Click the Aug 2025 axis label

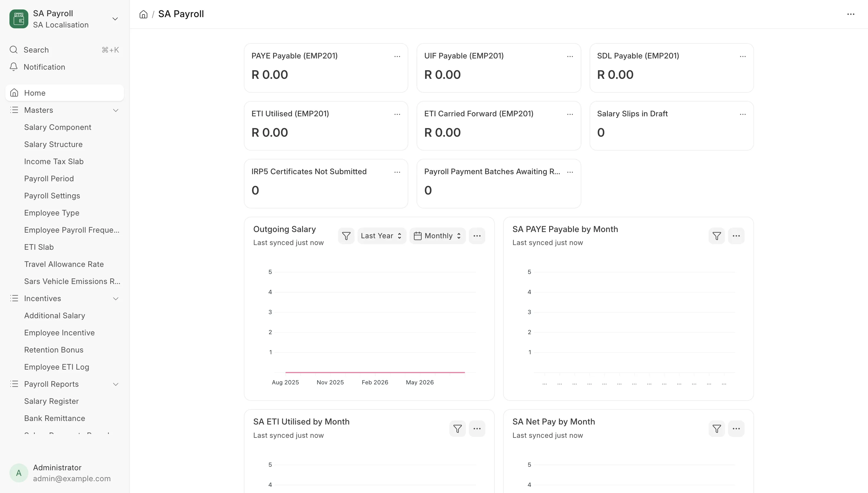[x=285, y=382]
